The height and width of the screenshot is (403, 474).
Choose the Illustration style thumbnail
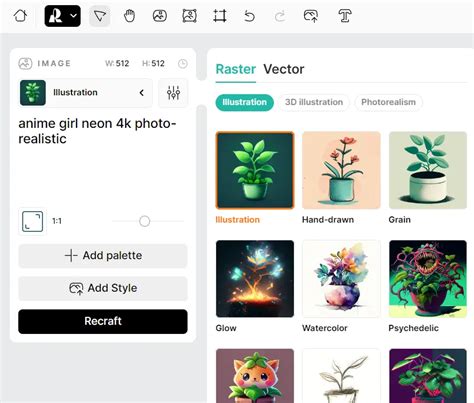pyautogui.click(x=255, y=170)
